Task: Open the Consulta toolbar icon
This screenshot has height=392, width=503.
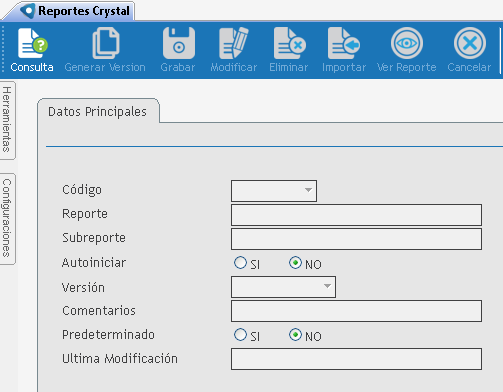Action: [x=32, y=44]
